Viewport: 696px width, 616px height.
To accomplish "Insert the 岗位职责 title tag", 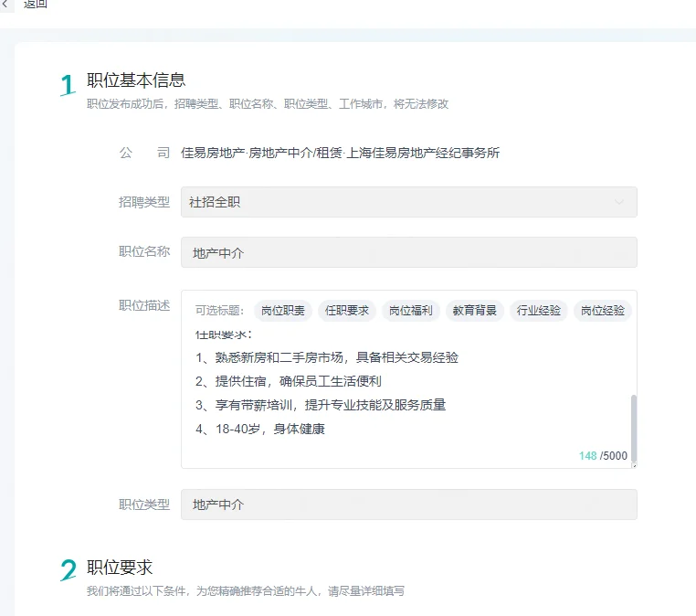I will point(283,311).
